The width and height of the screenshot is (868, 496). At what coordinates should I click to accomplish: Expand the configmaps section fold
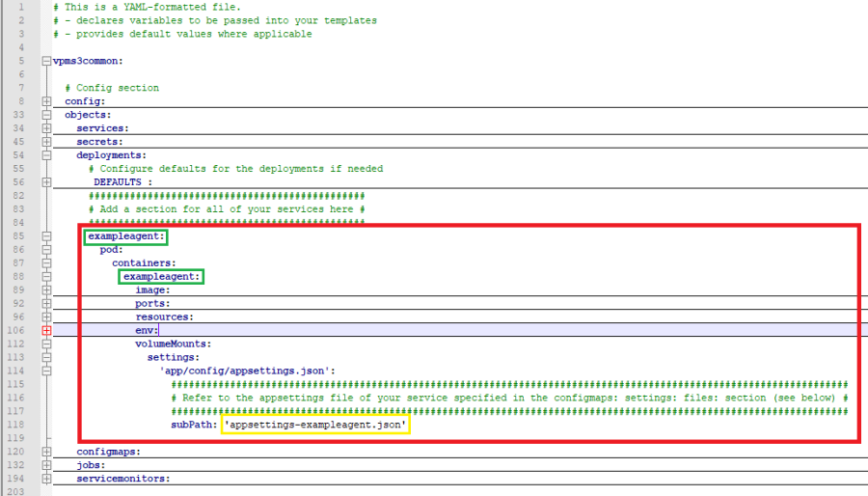45,452
